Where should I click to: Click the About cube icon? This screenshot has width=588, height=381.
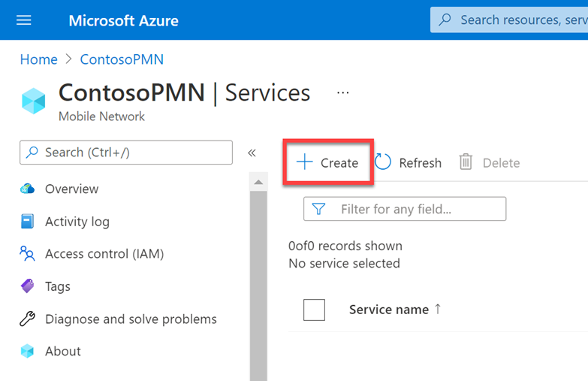[x=27, y=351]
